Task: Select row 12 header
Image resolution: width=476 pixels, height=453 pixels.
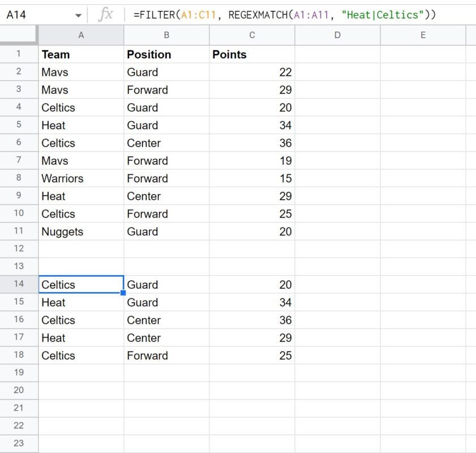Action: coord(19,249)
